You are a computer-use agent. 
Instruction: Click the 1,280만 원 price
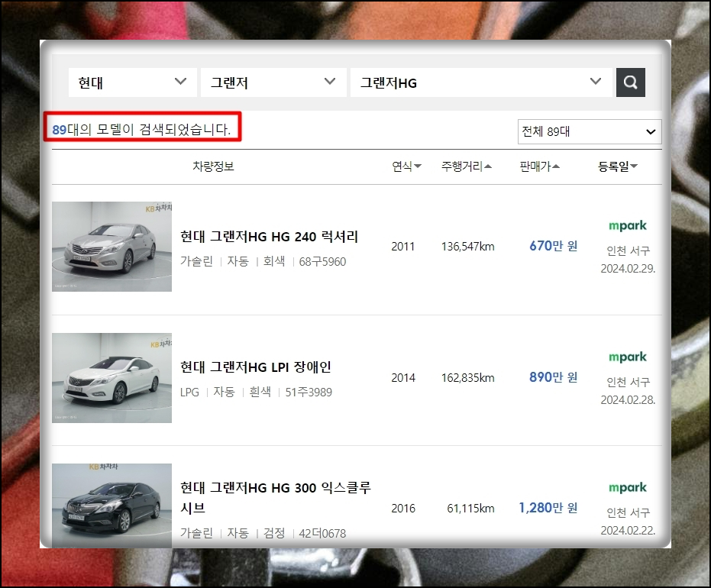click(548, 508)
